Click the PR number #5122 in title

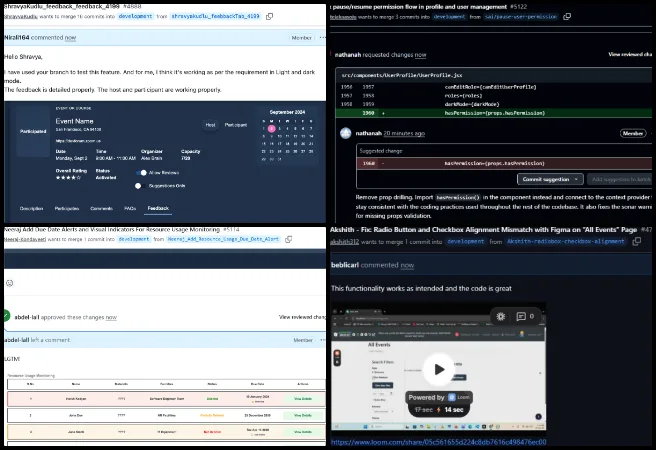click(518, 7)
